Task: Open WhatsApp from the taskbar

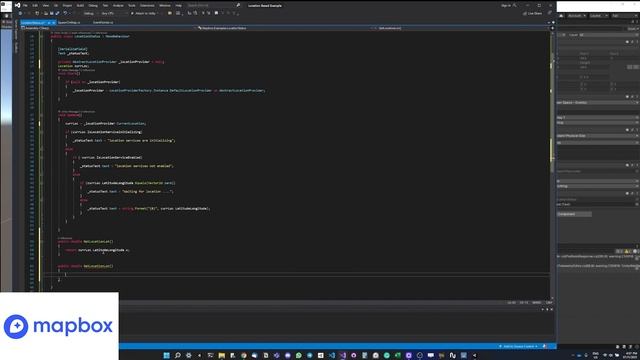Action: pos(298,356)
